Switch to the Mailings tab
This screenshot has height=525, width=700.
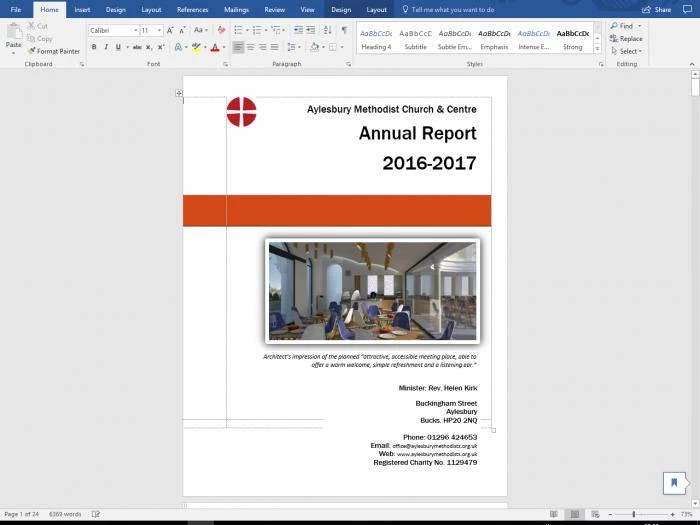tap(236, 9)
